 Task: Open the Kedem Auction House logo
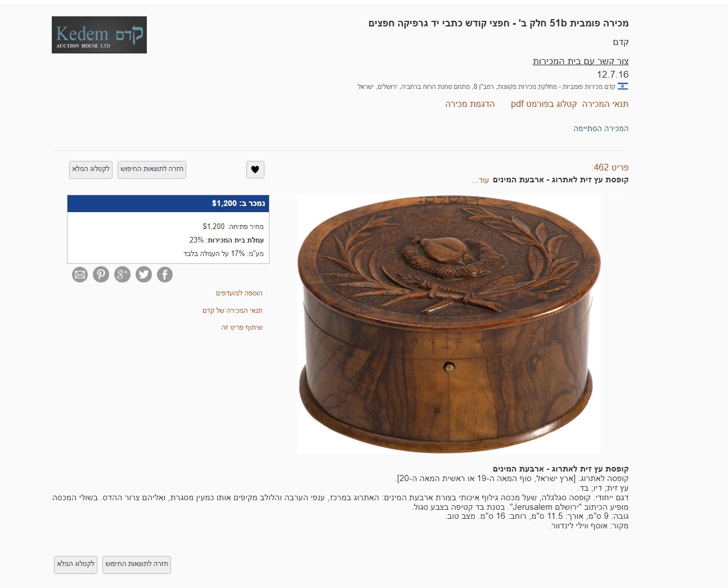coord(99,35)
